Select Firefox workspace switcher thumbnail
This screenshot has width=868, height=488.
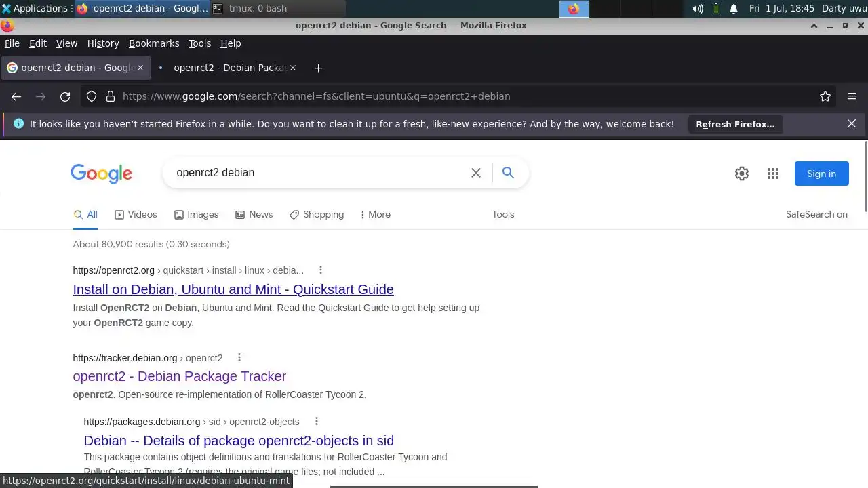pos(574,9)
